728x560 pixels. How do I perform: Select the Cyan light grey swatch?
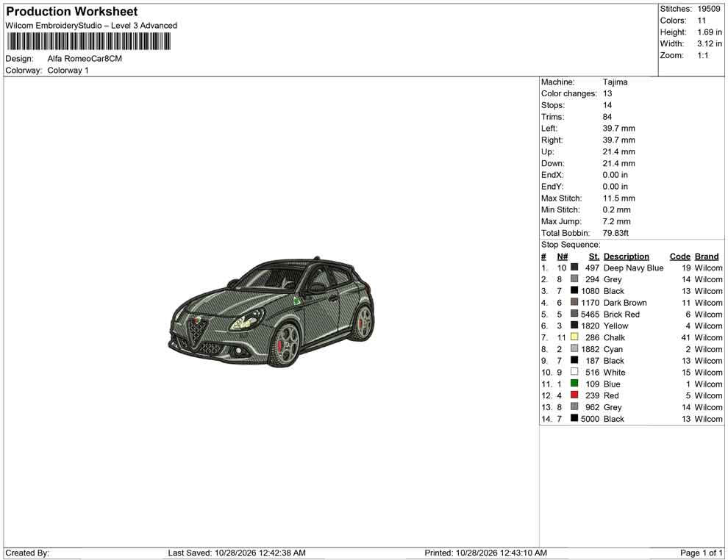(574, 348)
